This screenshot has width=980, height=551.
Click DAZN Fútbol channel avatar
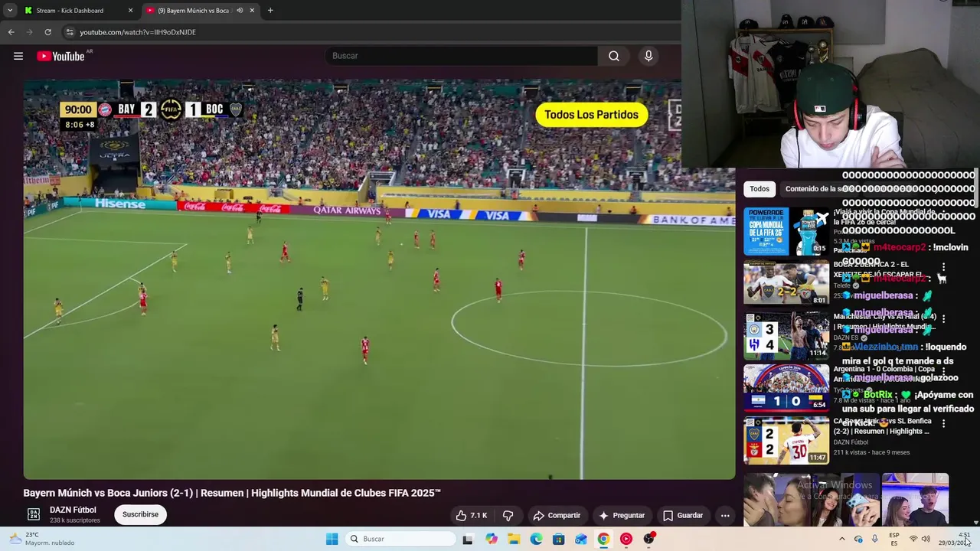[34, 514]
